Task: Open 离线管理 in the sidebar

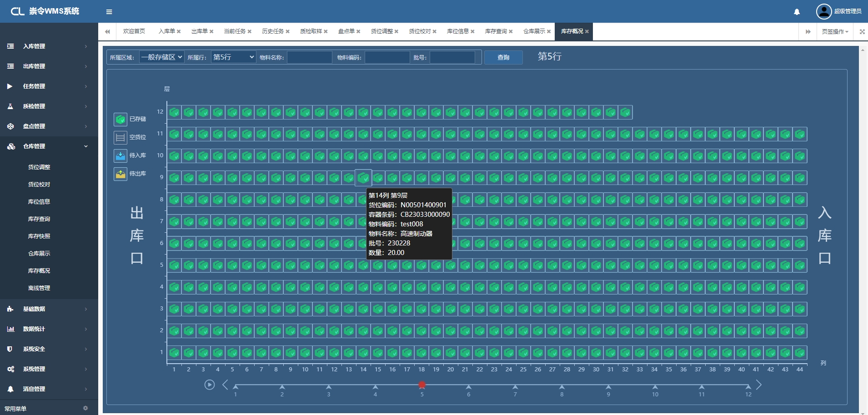Action: pyautogui.click(x=39, y=288)
